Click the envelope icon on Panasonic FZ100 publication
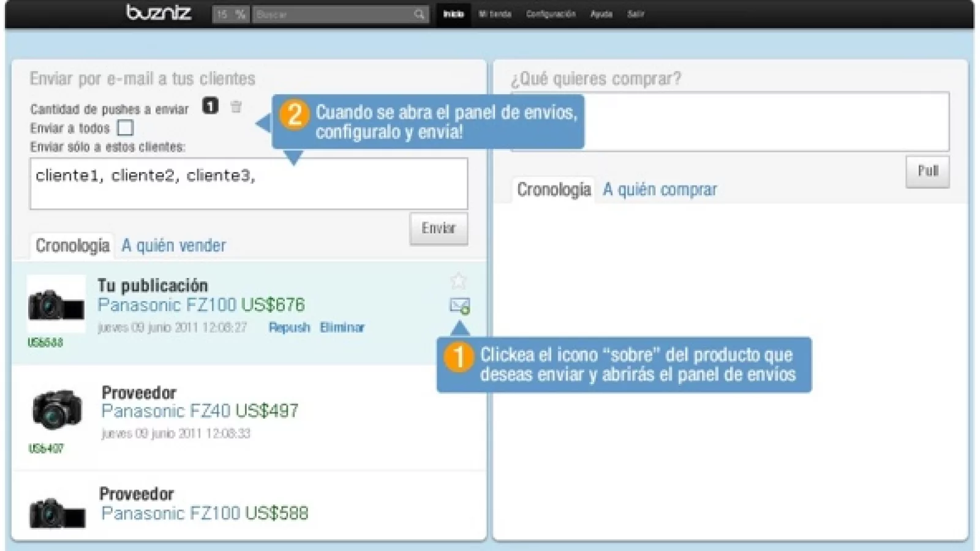 coord(459,305)
